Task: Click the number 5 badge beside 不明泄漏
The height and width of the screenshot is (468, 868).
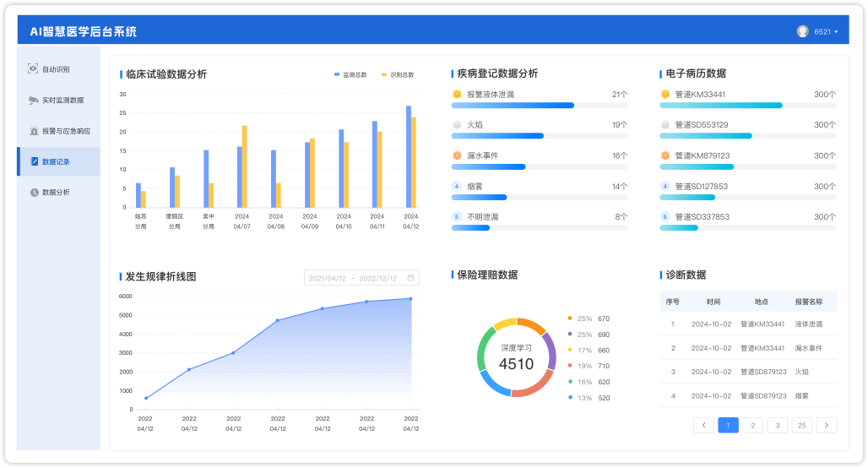Action: (x=457, y=216)
